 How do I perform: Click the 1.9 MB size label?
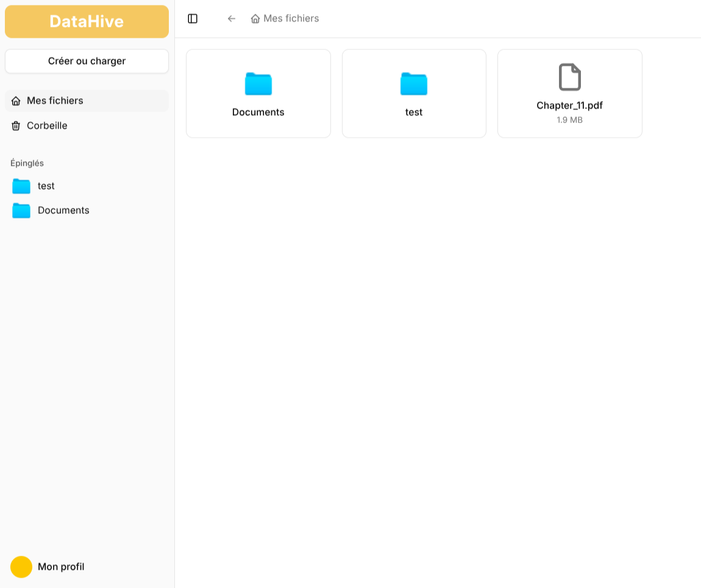(569, 120)
